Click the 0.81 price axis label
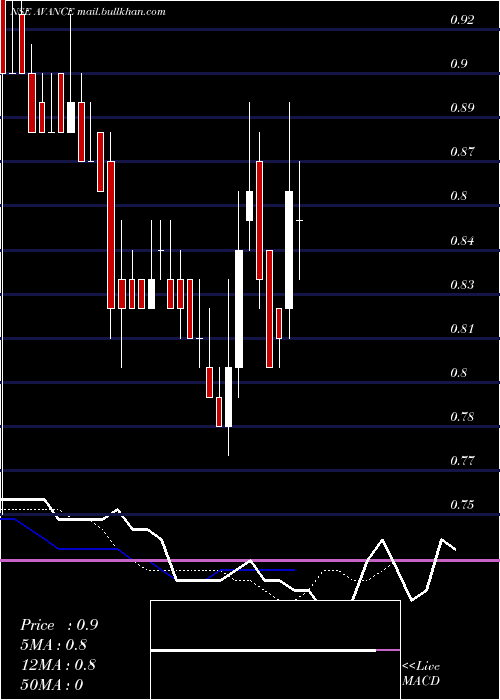This screenshot has width=500, height=700. pyautogui.click(x=462, y=329)
